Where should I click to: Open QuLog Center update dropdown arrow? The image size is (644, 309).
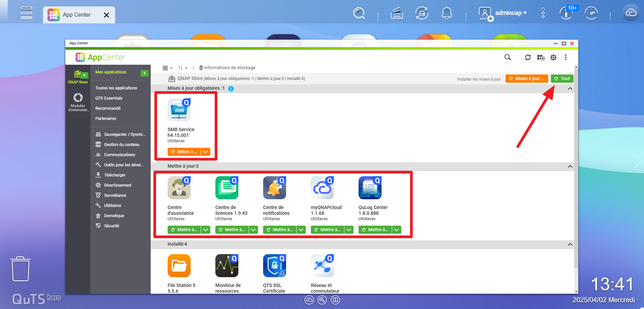396,230
